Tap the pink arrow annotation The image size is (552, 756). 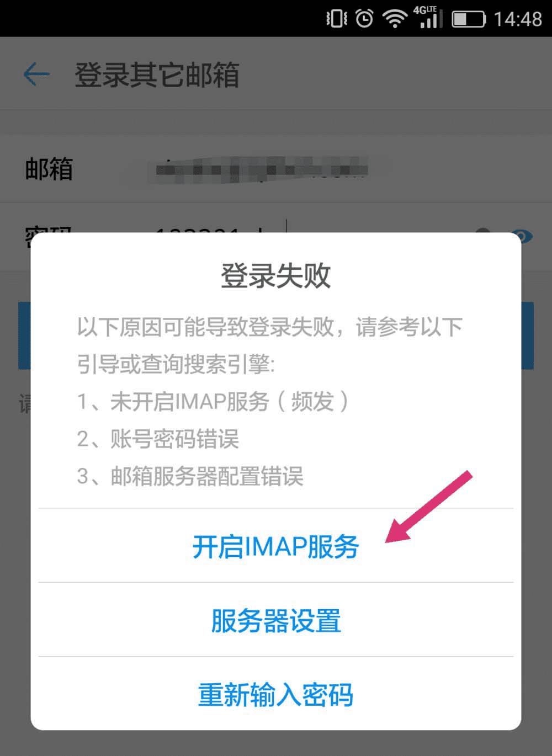pyautogui.click(x=429, y=507)
